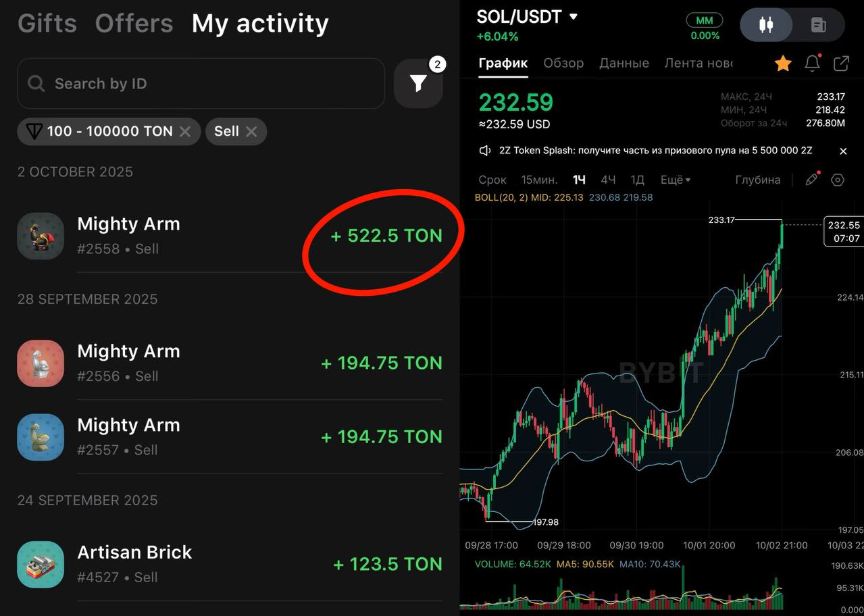Switch to candlestick chart view toggle
The width and height of the screenshot is (864, 616).
766,25
